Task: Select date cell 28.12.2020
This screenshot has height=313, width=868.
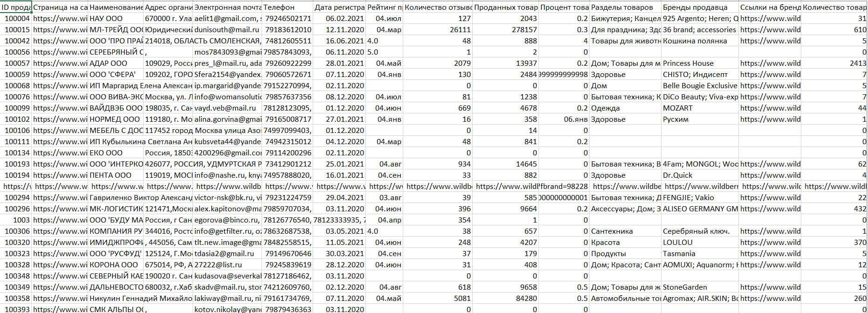Action: [x=339, y=264]
